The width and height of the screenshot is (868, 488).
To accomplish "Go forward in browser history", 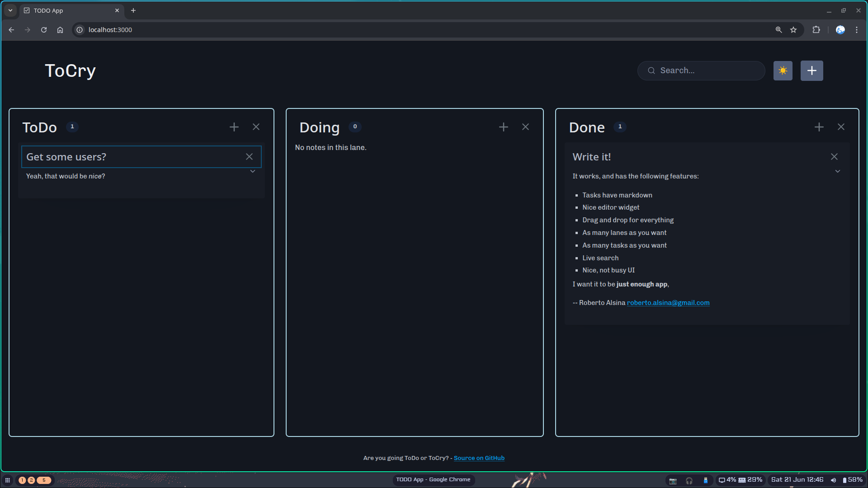I will (28, 30).
